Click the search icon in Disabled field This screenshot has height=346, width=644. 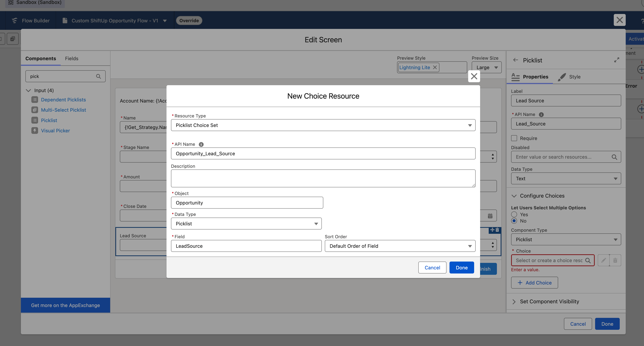point(614,157)
